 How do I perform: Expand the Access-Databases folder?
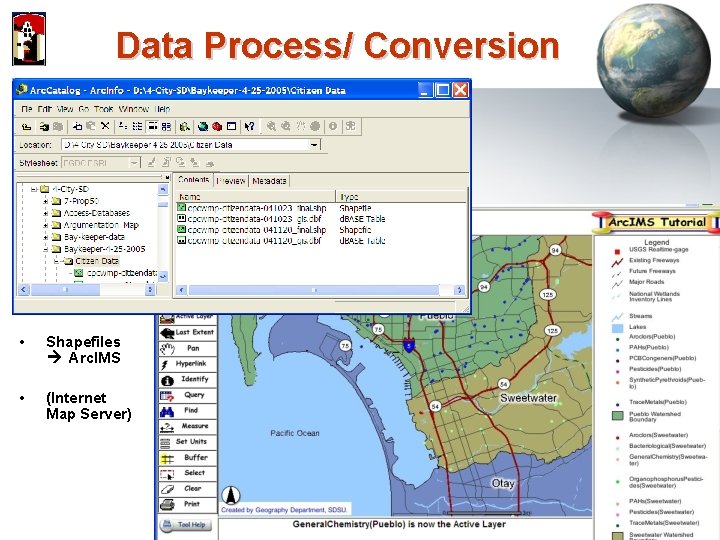[45, 213]
